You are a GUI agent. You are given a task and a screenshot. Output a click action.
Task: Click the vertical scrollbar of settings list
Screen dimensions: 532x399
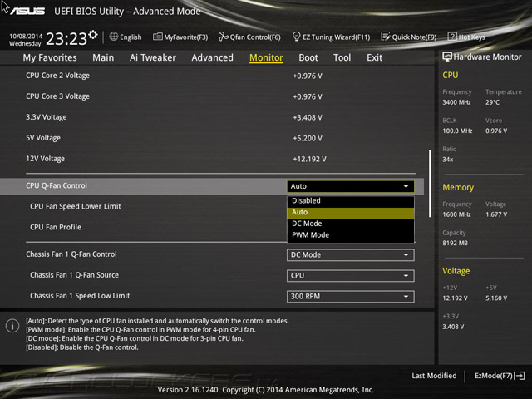point(430,183)
